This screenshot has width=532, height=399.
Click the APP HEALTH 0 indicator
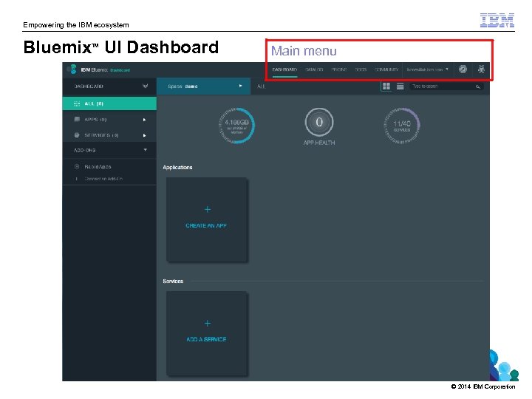click(x=319, y=123)
